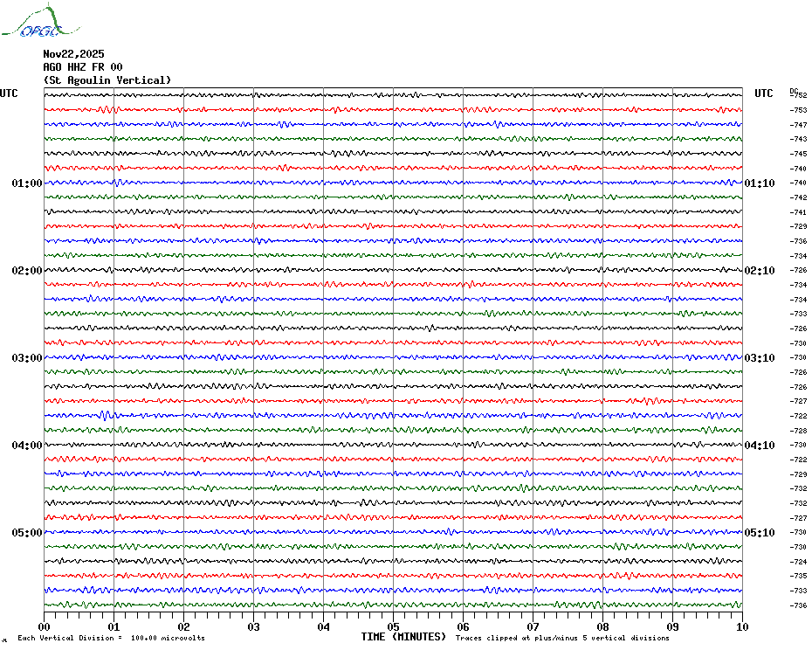
Task: Click the date text Nov22,2025
Action: pos(73,54)
